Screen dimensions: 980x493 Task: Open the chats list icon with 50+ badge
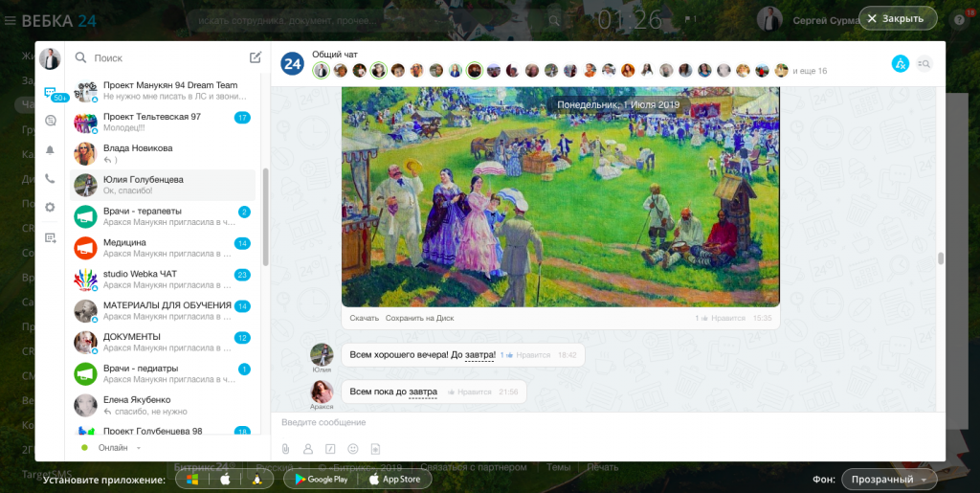click(50, 93)
